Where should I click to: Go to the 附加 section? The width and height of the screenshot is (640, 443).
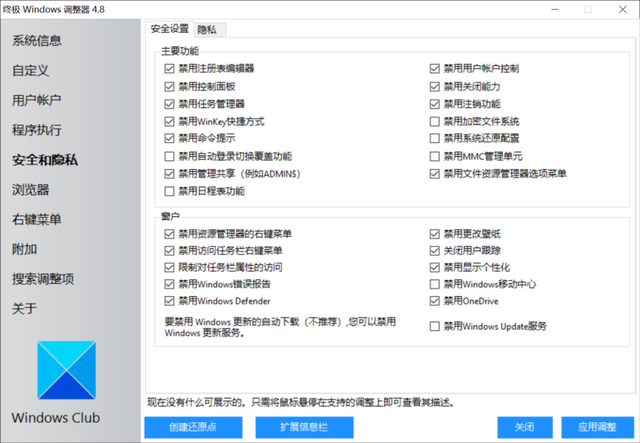point(24,249)
